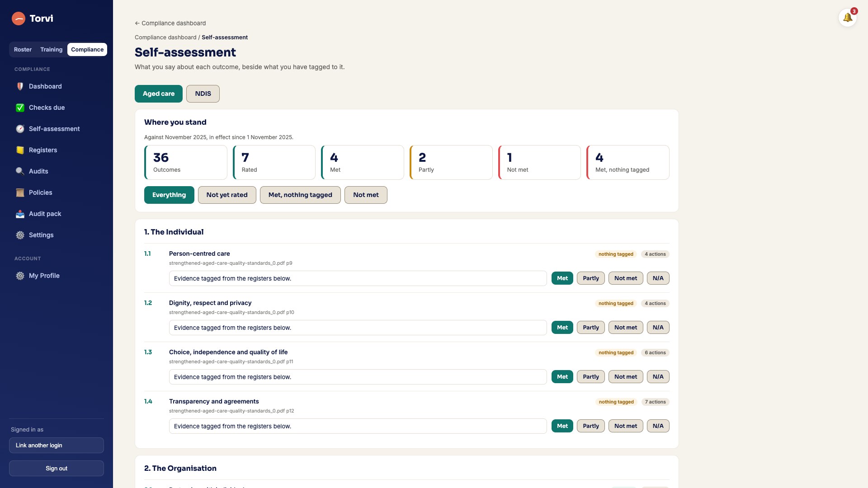Set outcome 1.3 to N/A

658,377
